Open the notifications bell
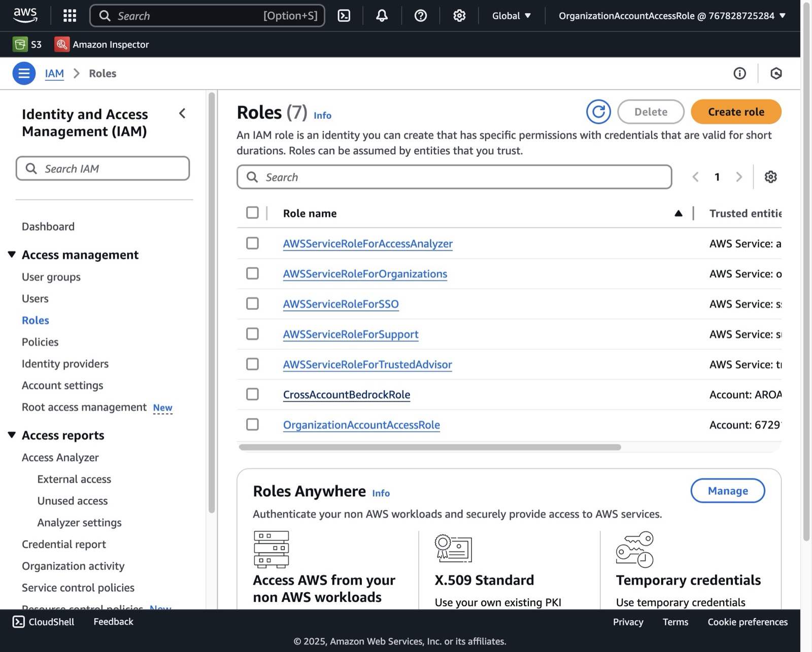This screenshot has height=652, width=812. pos(382,16)
